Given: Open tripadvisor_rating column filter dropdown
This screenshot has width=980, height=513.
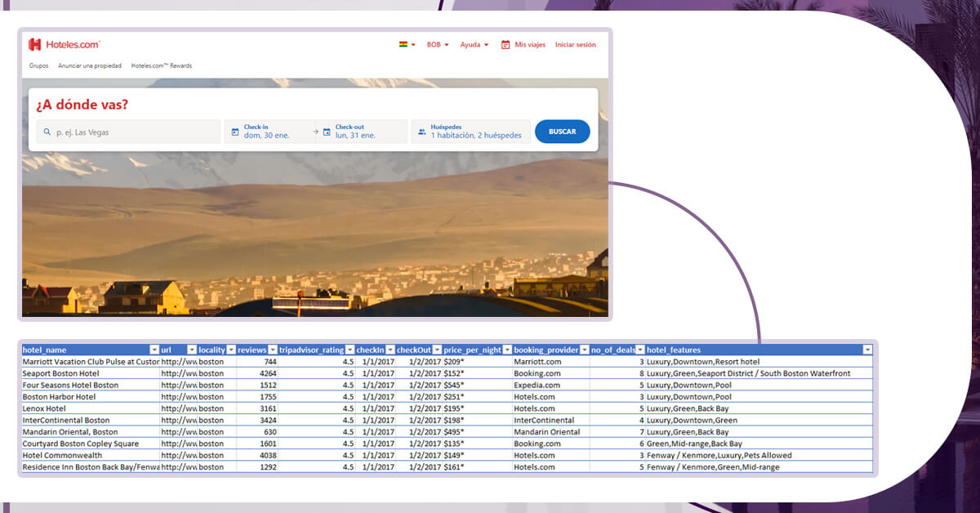Looking at the screenshot, I should 350,350.
